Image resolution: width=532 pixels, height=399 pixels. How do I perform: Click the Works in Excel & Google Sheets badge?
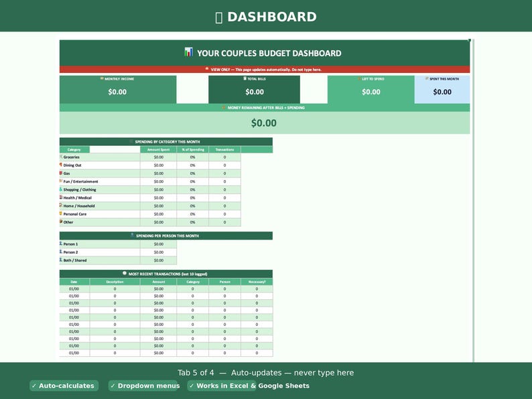click(x=249, y=386)
